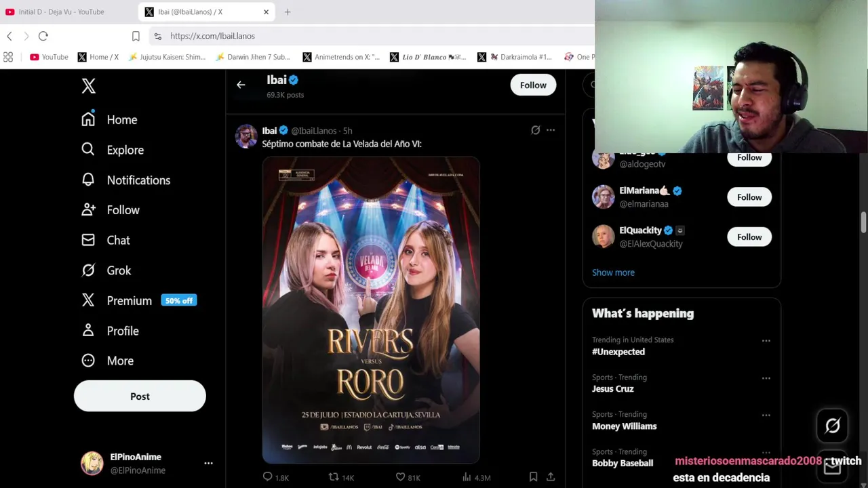The width and height of the screenshot is (868, 488).
Task: Open Ibai's avatar on the post
Action: [x=245, y=136]
